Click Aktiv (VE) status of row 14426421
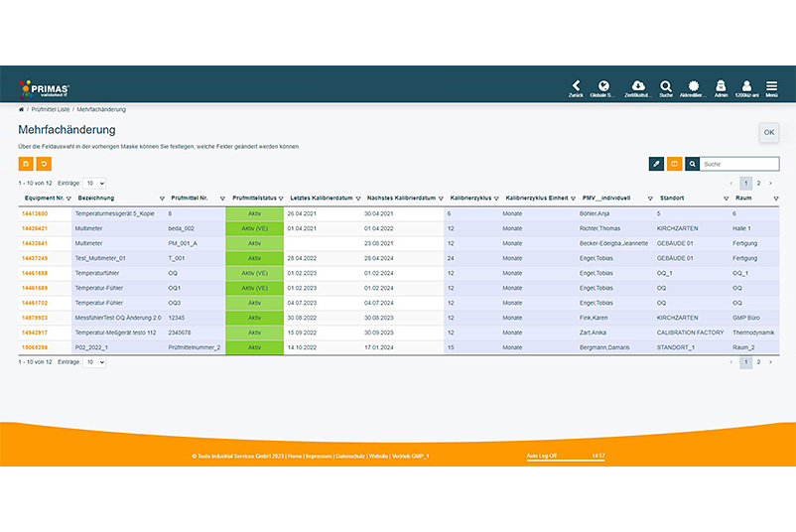This screenshot has height=532, width=796. (x=254, y=228)
